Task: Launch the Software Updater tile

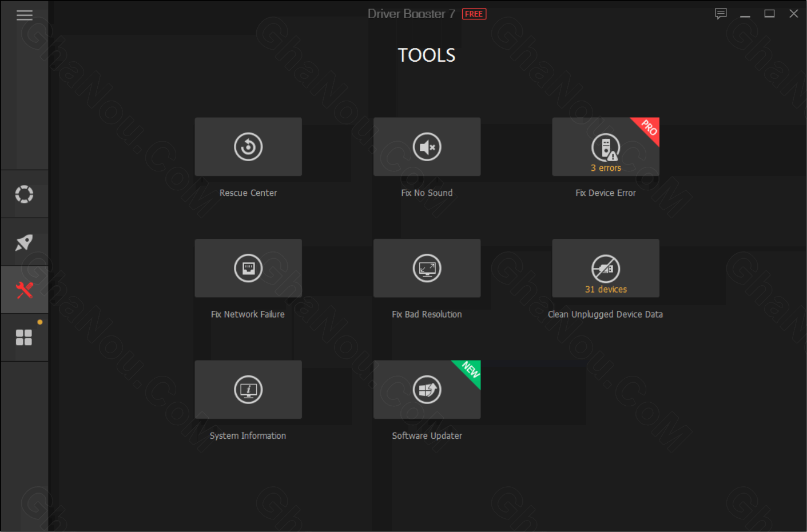Action: click(427, 390)
